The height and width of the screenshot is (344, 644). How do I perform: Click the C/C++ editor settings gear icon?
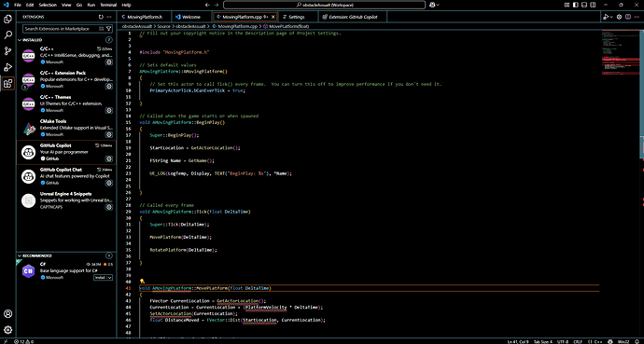pyautogui.click(x=620, y=17)
